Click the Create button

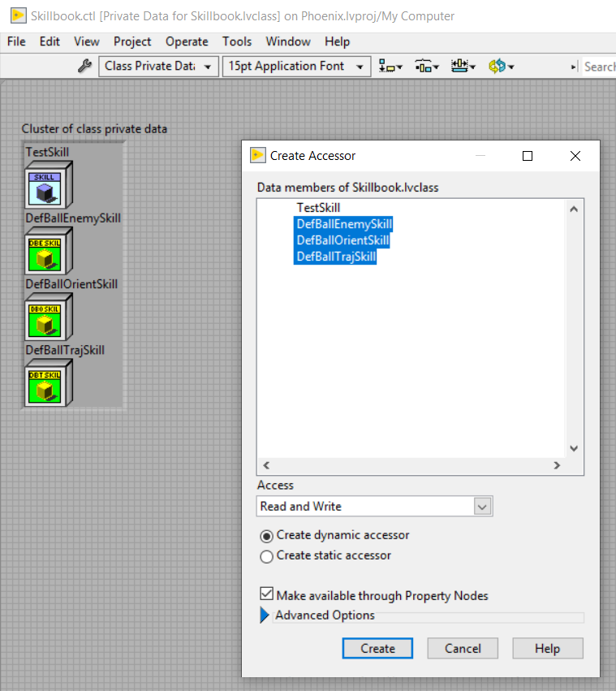point(377,648)
